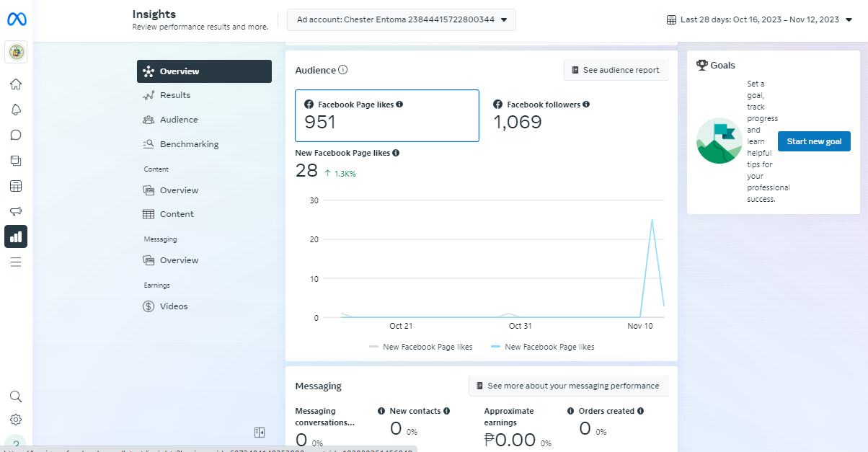
Task: Open the page profile picture switcher
Action: (x=16, y=52)
